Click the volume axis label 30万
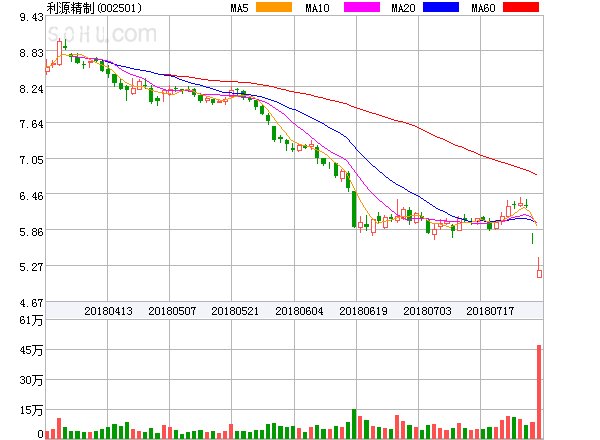The width and height of the screenshot is (600, 440). [31, 380]
